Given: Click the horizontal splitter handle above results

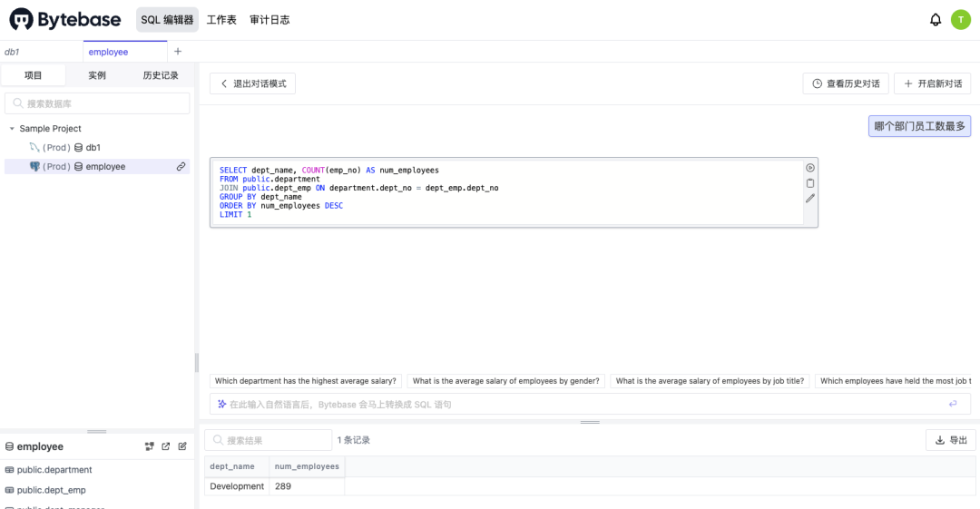Looking at the screenshot, I should pyautogui.click(x=590, y=422).
